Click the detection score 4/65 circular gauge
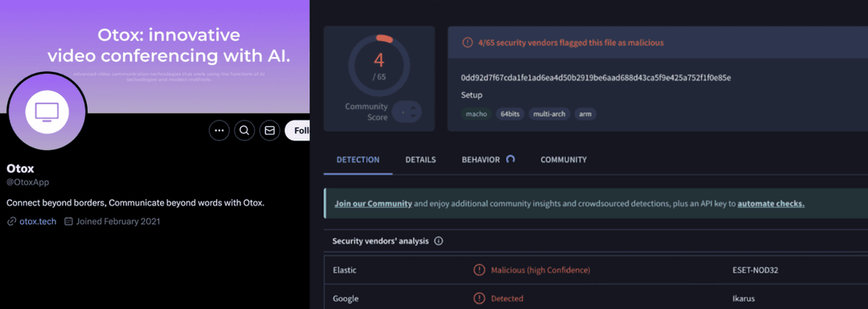 [x=379, y=66]
